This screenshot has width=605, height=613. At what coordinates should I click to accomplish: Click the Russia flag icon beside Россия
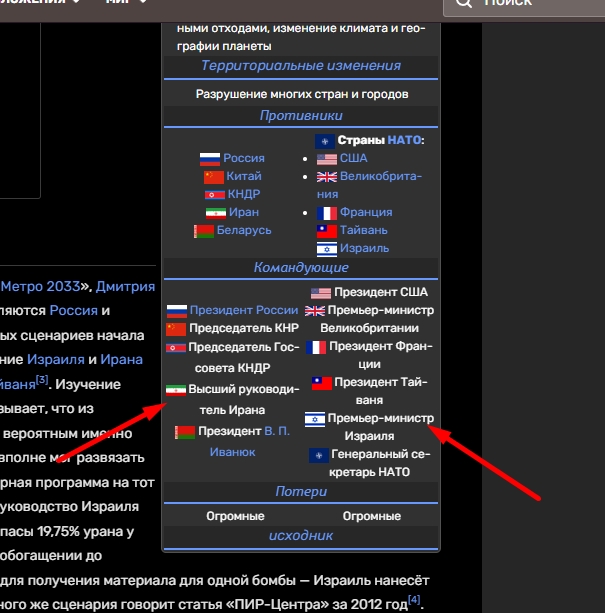pyautogui.click(x=209, y=159)
